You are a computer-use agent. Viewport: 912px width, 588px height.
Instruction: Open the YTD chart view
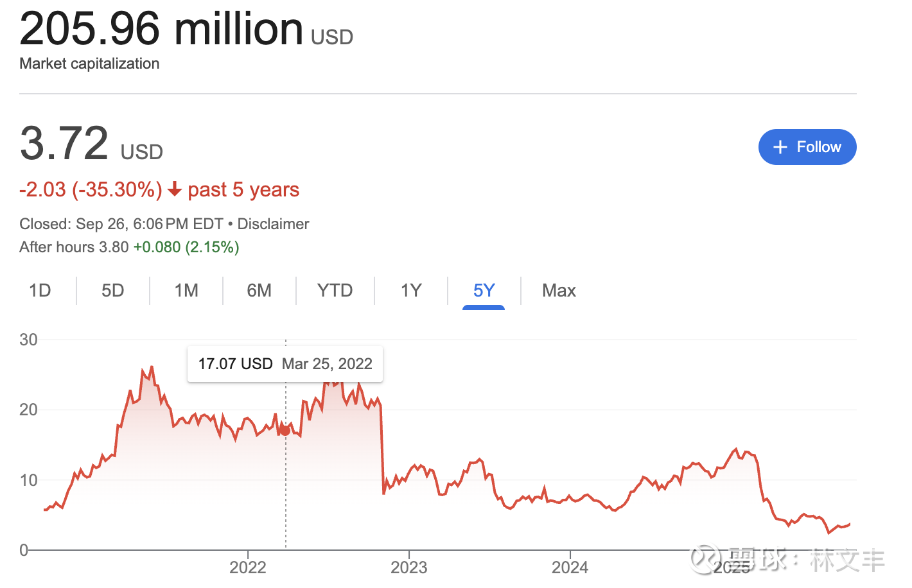pos(335,291)
